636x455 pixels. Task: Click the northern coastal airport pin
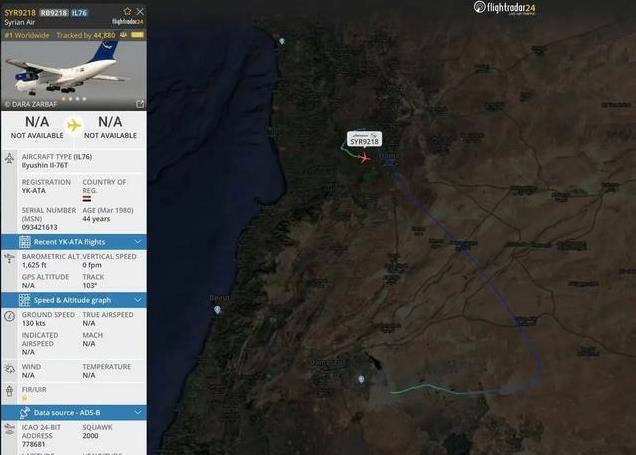pos(282,41)
